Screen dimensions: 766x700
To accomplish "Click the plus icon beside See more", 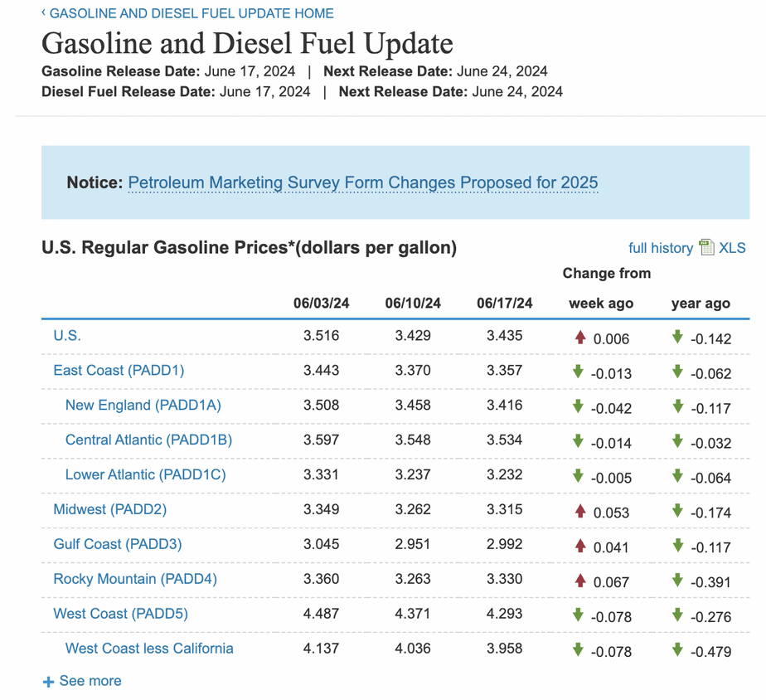I will pyautogui.click(x=49, y=682).
